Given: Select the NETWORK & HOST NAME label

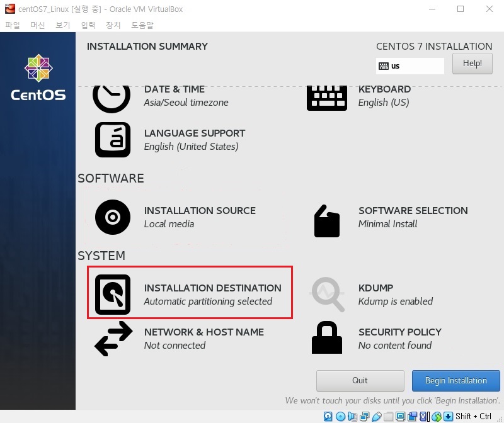Looking at the screenshot, I should (203, 332).
